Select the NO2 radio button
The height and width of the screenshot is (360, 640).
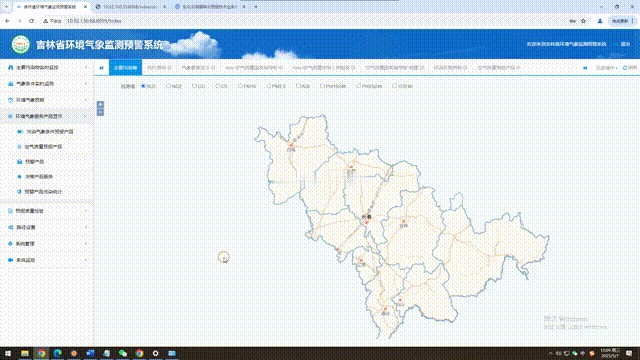[168, 86]
